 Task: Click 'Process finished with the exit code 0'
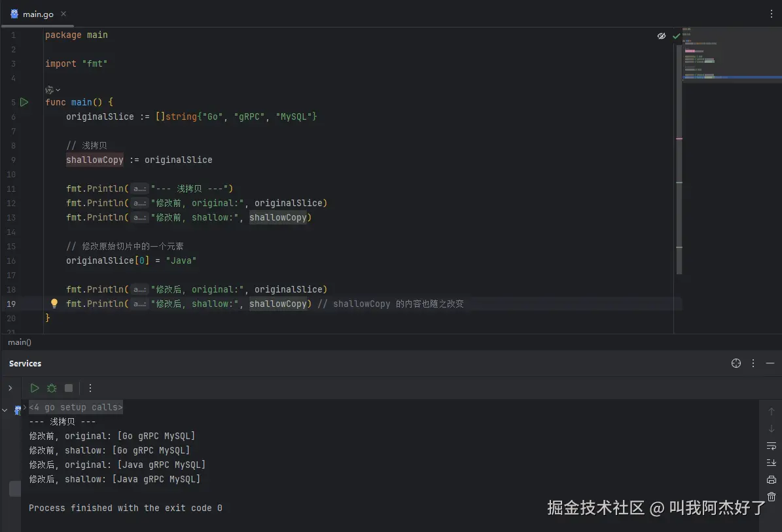coord(125,508)
